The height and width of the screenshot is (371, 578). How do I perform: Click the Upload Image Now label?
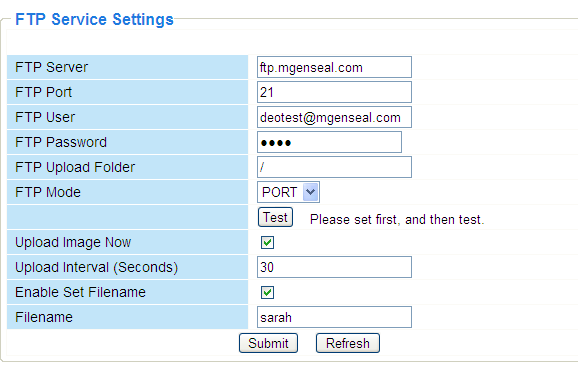tap(73, 242)
